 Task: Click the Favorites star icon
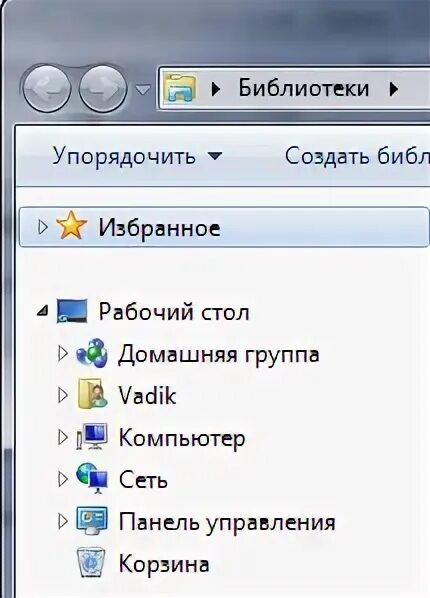click(x=71, y=227)
